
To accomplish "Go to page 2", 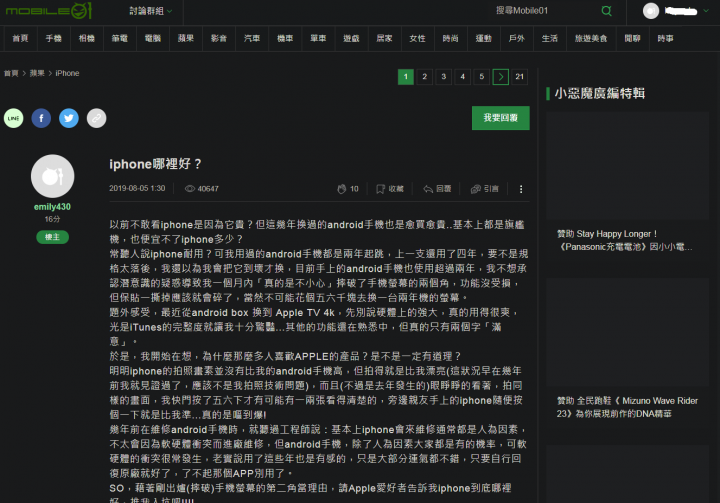I will (x=424, y=77).
